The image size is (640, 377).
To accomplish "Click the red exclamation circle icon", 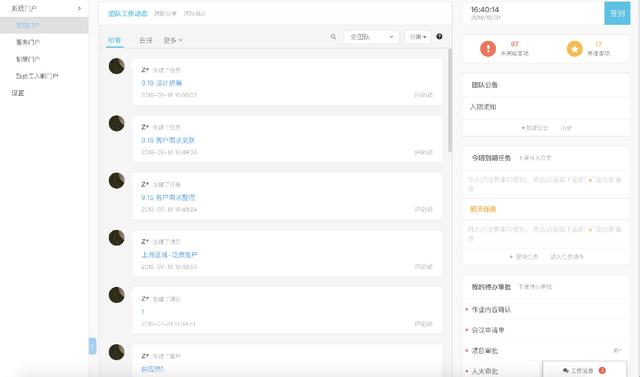I will [488, 49].
